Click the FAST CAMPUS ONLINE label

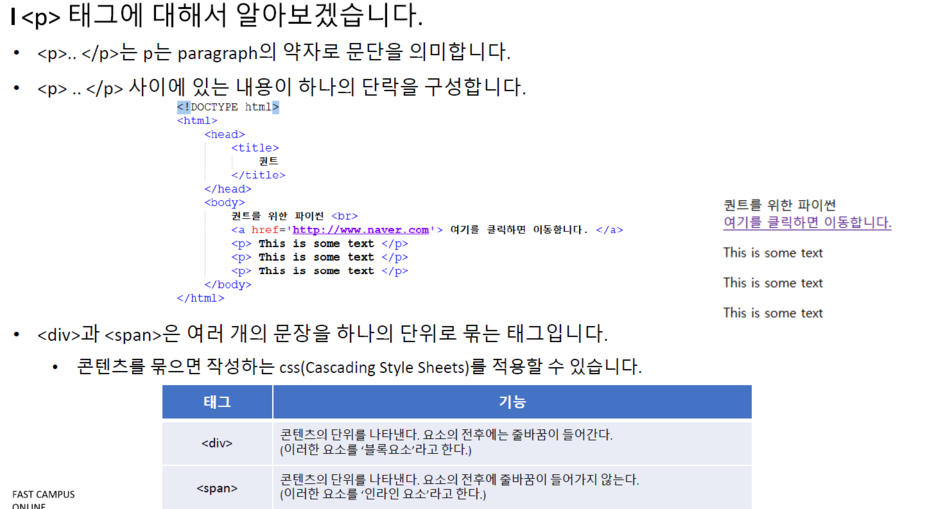pyautogui.click(x=44, y=500)
